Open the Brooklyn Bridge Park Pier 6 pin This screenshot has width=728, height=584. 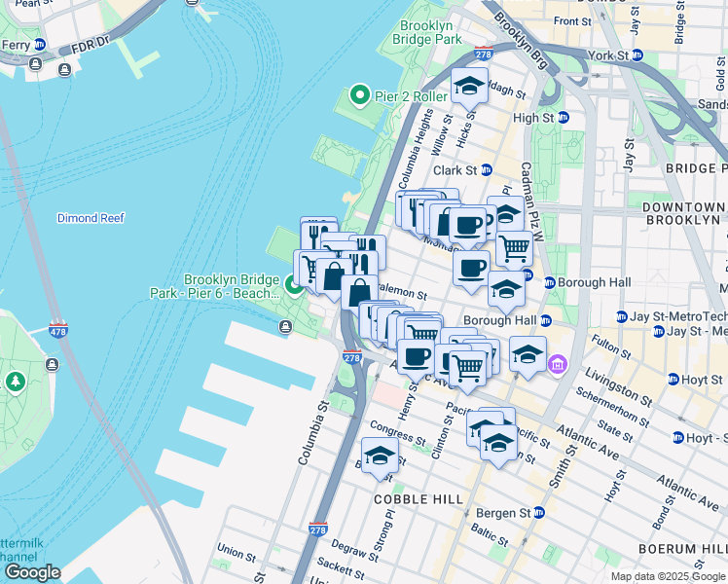[x=294, y=284]
